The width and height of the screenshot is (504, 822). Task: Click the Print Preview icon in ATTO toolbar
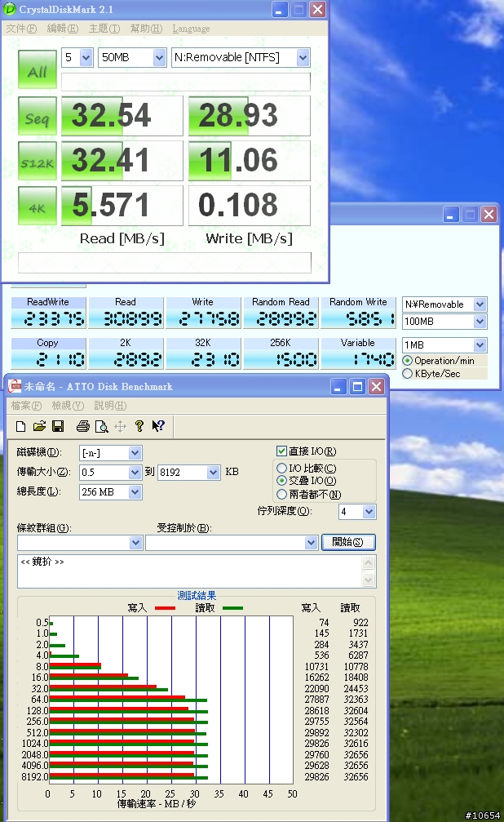[102, 426]
